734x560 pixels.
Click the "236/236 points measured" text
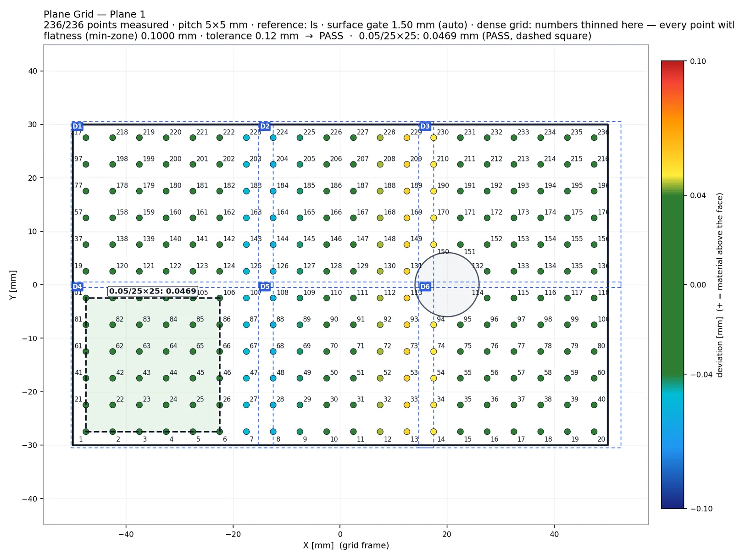pos(106,25)
